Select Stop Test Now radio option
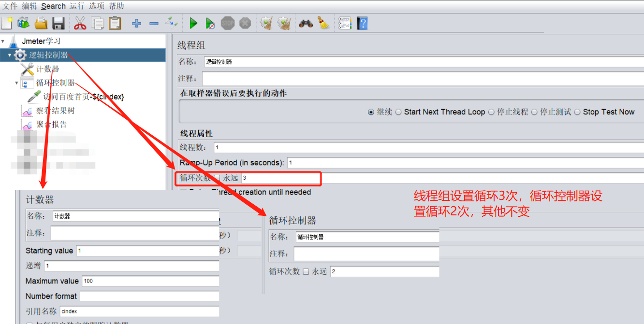Screen dimensions: 644x324 point(577,112)
